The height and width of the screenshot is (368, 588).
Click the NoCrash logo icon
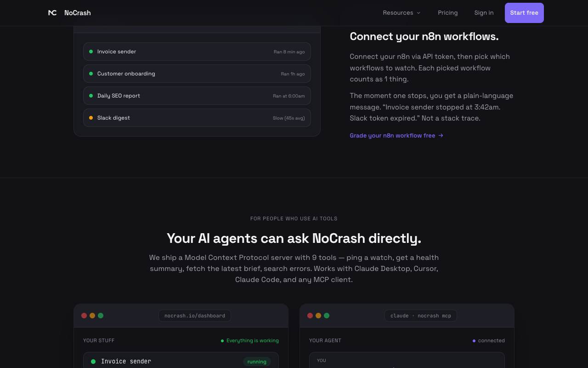pos(52,13)
